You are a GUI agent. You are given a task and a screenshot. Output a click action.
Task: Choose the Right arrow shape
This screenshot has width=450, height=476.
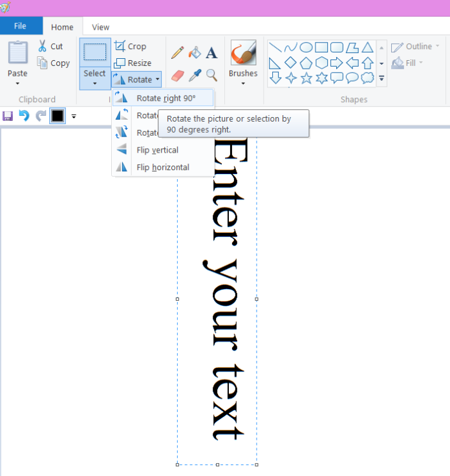pos(336,63)
